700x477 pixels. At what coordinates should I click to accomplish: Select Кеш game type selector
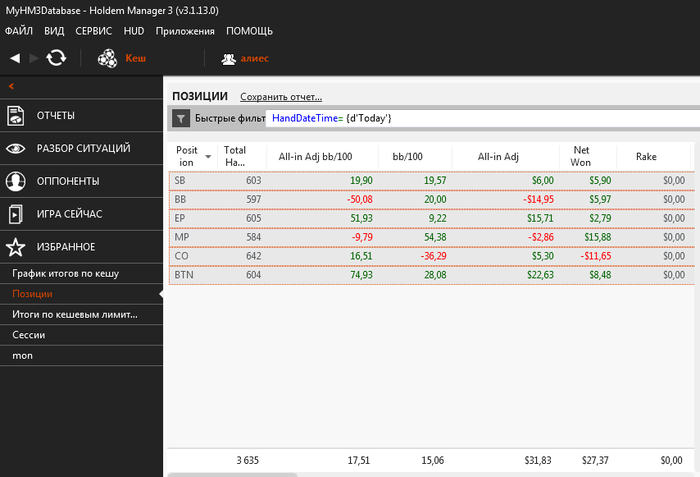(x=135, y=58)
